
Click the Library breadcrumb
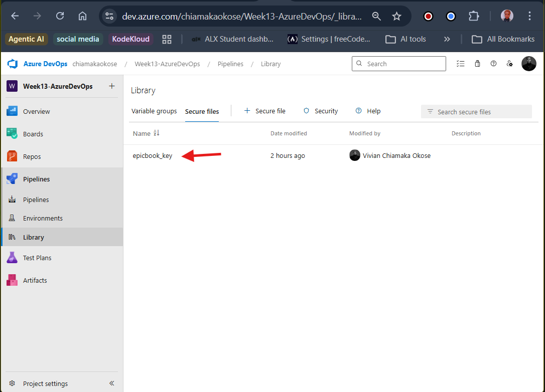point(271,64)
